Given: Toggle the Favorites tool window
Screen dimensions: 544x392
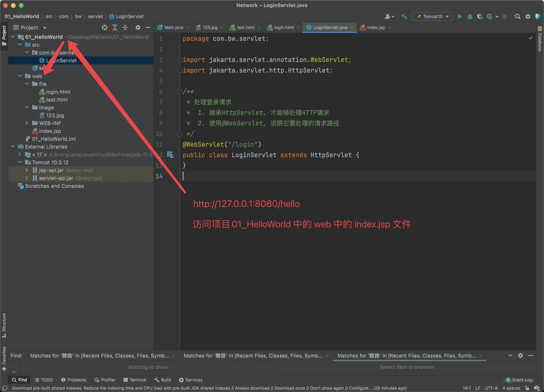Looking at the screenshot, I should (x=4, y=358).
